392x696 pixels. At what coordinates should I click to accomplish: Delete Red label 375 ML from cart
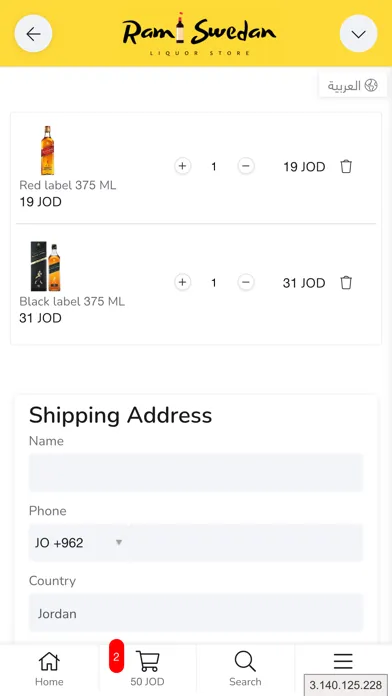tap(346, 166)
